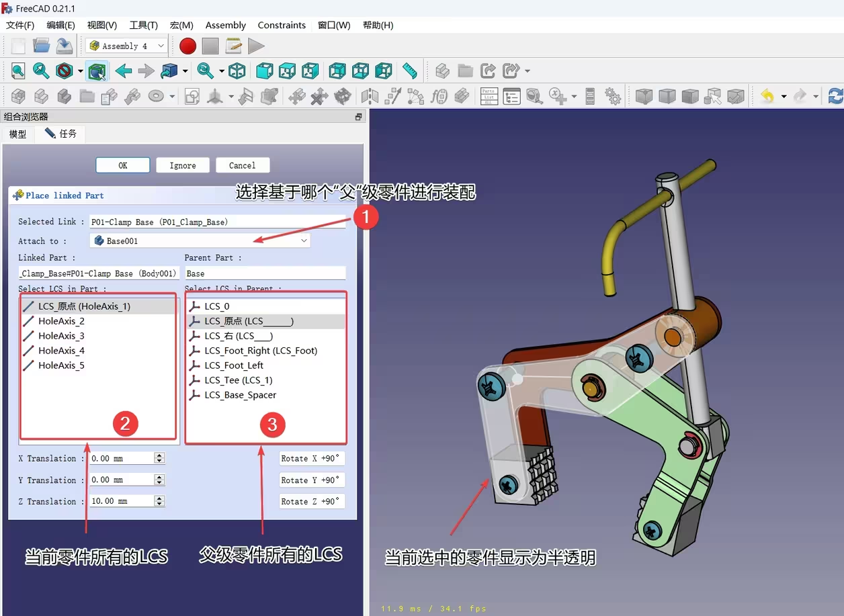The width and height of the screenshot is (844, 616).
Task: Run the macro with the play triangle
Action: tap(256, 46)
